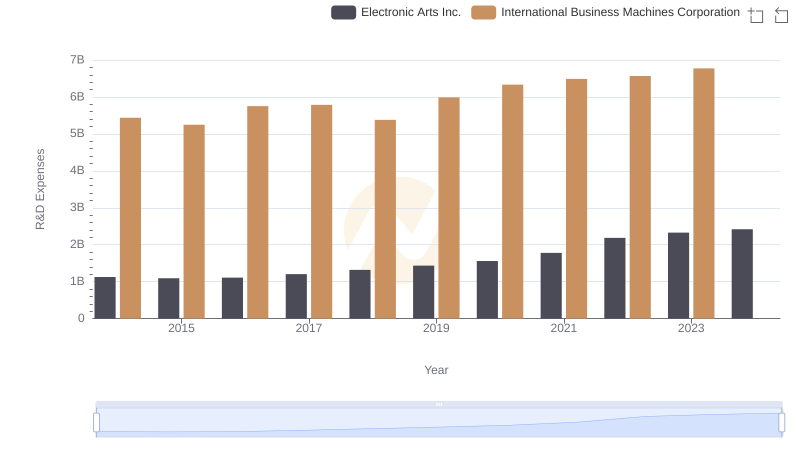
Task: Select the IBM bar for 2017
Action: tap(321, 212)
